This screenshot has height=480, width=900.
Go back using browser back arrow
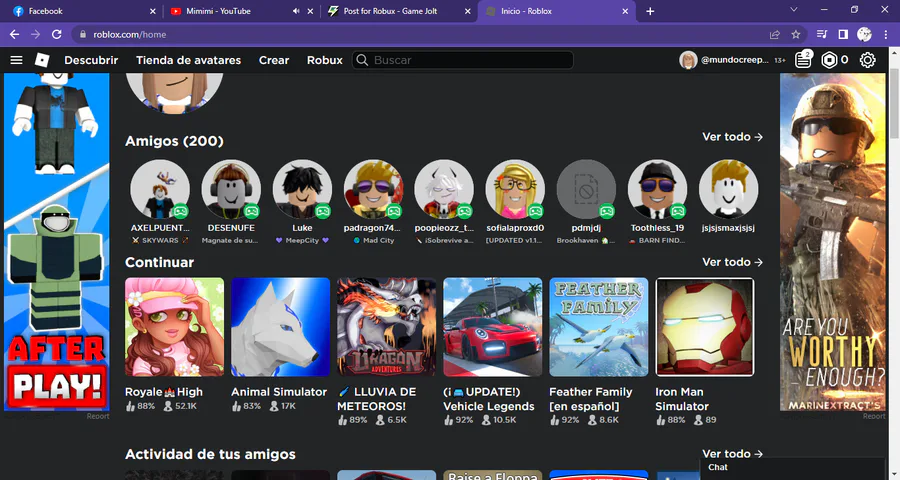tap(14, 34)
